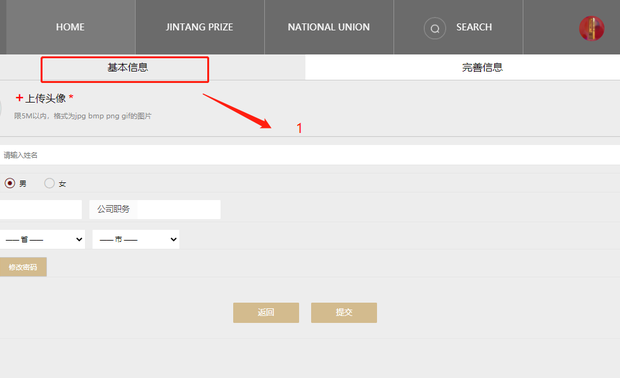Switch to the 基本信息 tab
This screenshot has height=378, width=620.
pyautogui.click(x=127, y=68)
